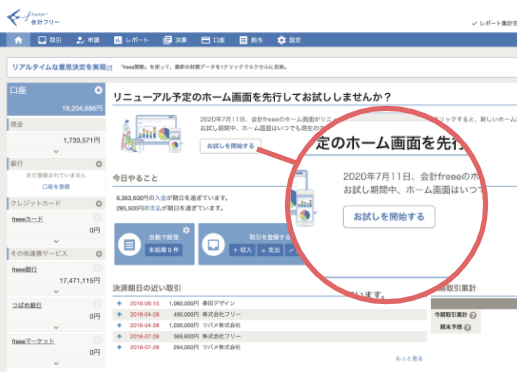517x372 pixels.
Task: Add a bank with the 銀行 plus icon
Action: (x=99, y=164)
